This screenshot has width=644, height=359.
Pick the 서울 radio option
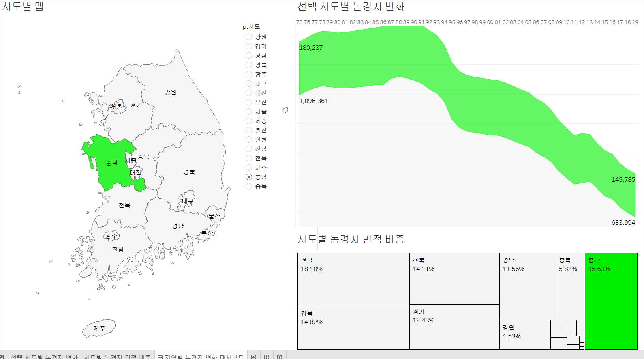click(x=249, y=112)
